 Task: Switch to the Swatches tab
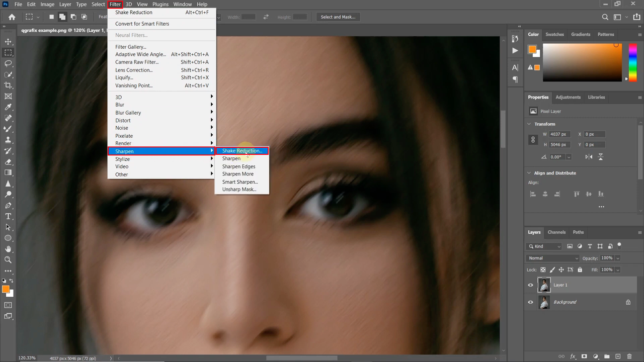pyautogui.click(x=555, y=35)
